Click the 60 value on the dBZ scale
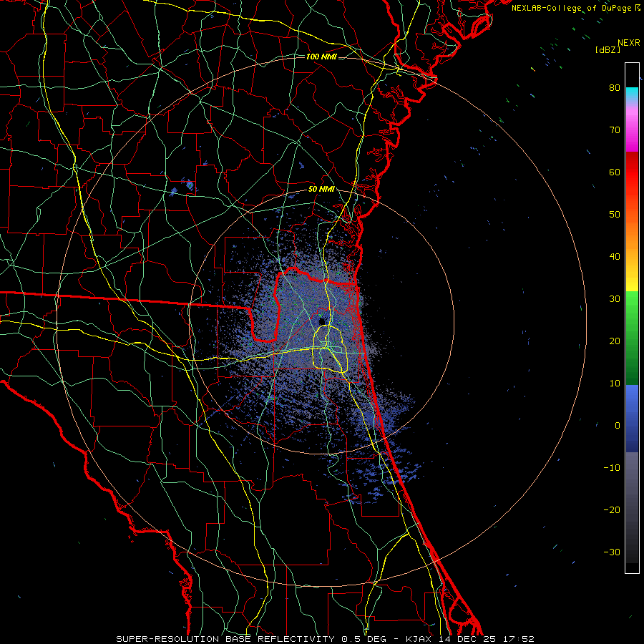Viewport: 644px width, 644px height. coord(615,172)
